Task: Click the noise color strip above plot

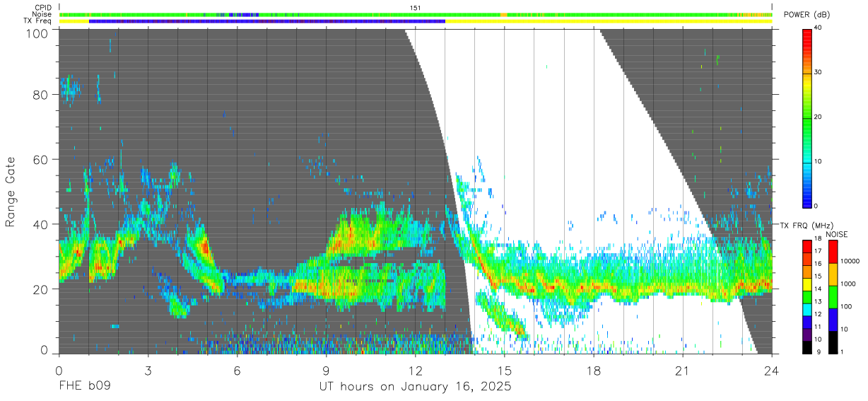Action: (416, 14)
